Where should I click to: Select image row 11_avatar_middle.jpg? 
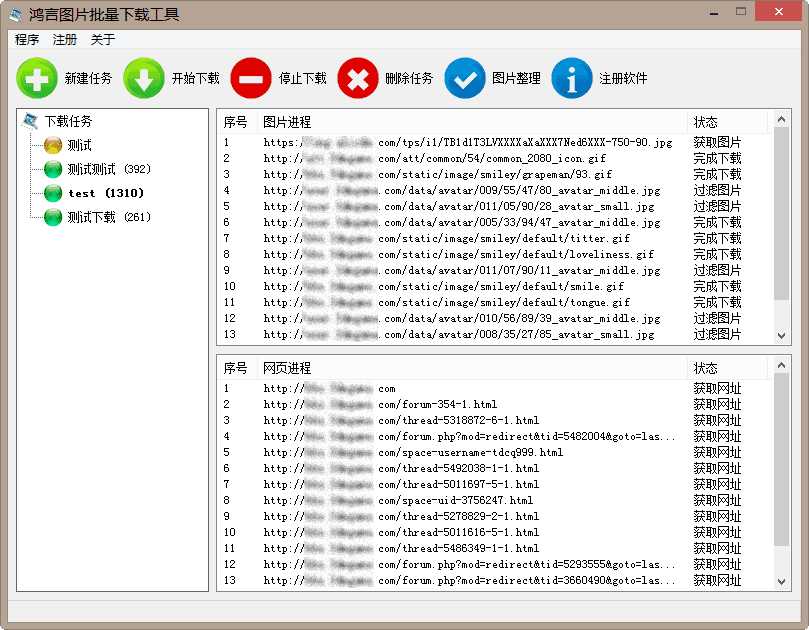(x=495, y=270)
